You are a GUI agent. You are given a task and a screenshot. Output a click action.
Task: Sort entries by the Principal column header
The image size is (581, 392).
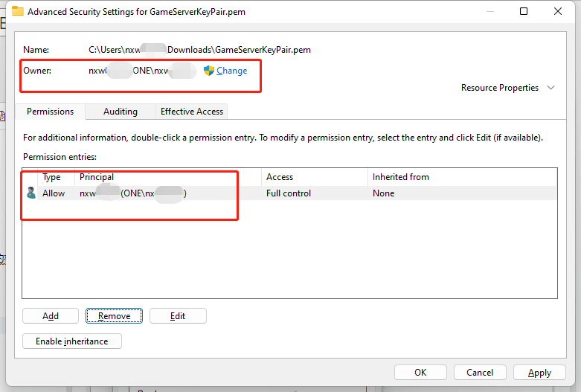pos(97,177)
